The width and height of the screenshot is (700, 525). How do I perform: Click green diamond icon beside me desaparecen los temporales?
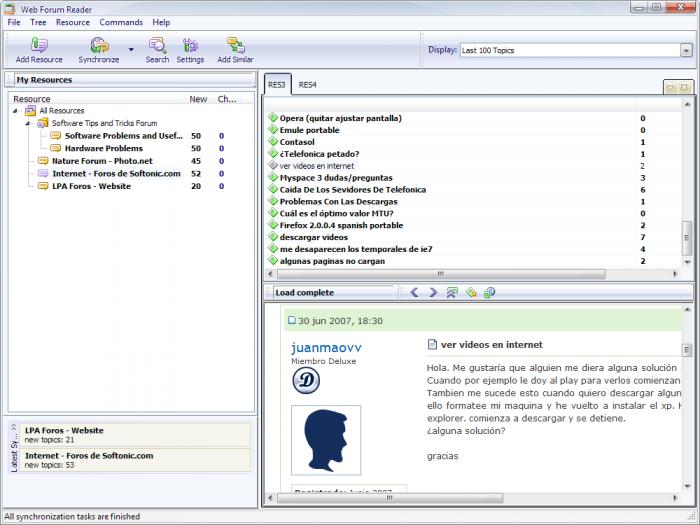[x=273, y=249]
